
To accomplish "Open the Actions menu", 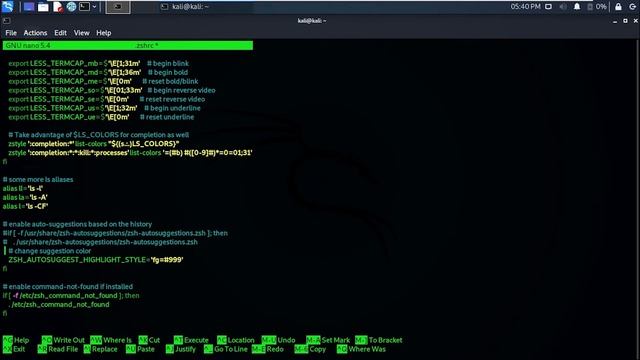I will [35, 33].
